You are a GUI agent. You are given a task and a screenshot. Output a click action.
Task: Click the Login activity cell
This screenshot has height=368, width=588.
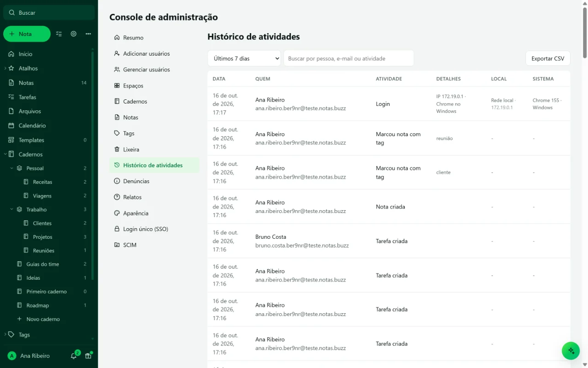(x=383, y=104)
